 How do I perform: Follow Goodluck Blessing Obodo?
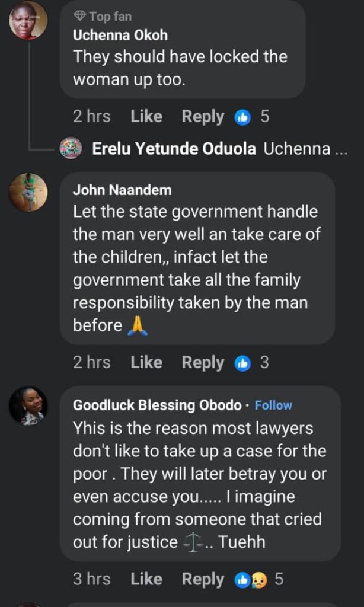273,405
